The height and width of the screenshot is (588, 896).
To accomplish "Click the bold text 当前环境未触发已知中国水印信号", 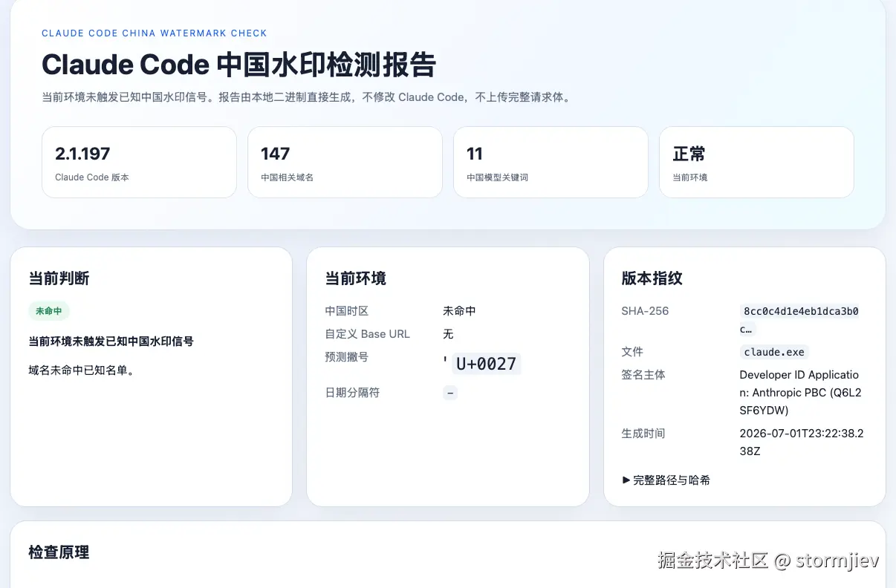I will 111,342.
